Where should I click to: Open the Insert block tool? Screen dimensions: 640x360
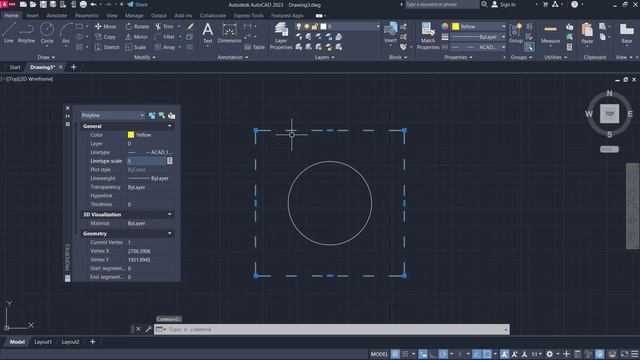coord(391,33)
